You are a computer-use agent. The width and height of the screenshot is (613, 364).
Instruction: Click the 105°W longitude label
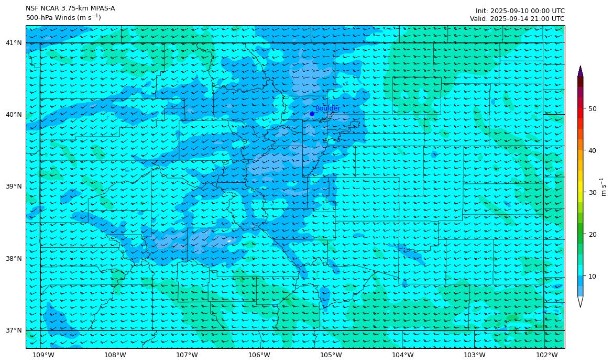click(x=331, y=356)
